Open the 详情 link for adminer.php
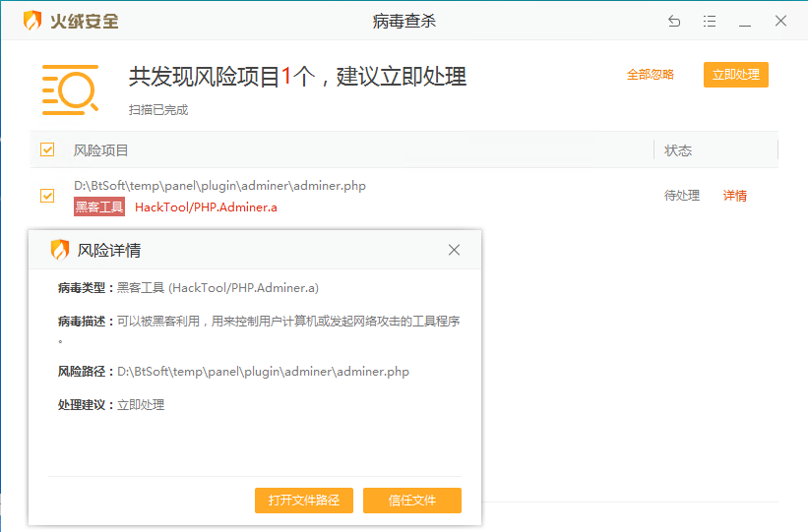This screenshot has height=532, width=808. click(x=735, y=196)
